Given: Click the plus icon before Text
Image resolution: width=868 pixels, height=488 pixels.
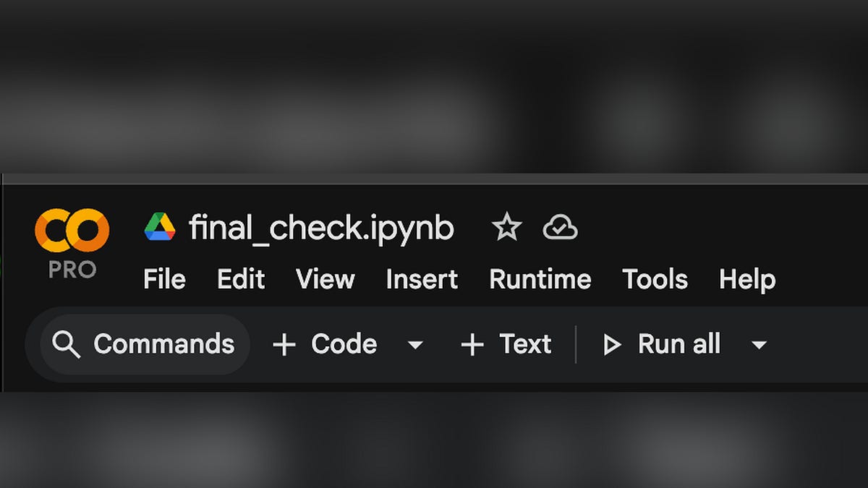Looking at the screenshot, I should 472,345.
